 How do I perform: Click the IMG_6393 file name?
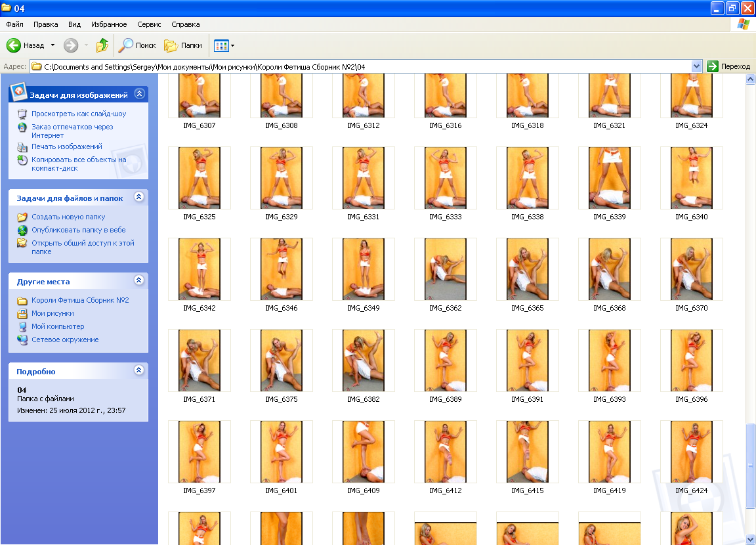click(x=610, y=399)
